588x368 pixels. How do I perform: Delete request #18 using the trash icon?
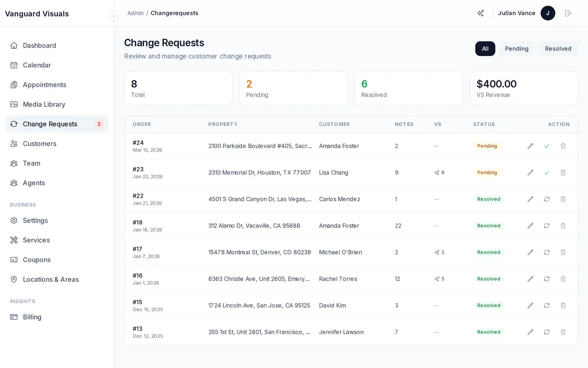pyautogui.click(x=563, y=226)
